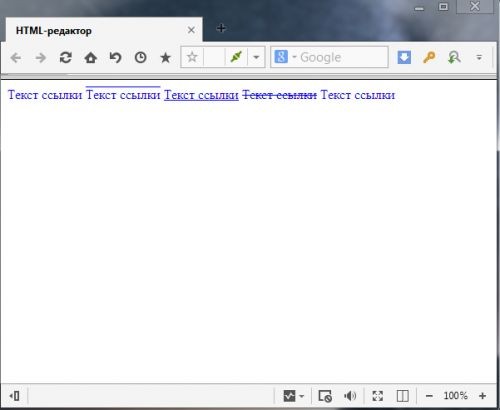This screenshot has height=410, width=500.
Task: Maximize the browser window
Action: coord(443,7)
